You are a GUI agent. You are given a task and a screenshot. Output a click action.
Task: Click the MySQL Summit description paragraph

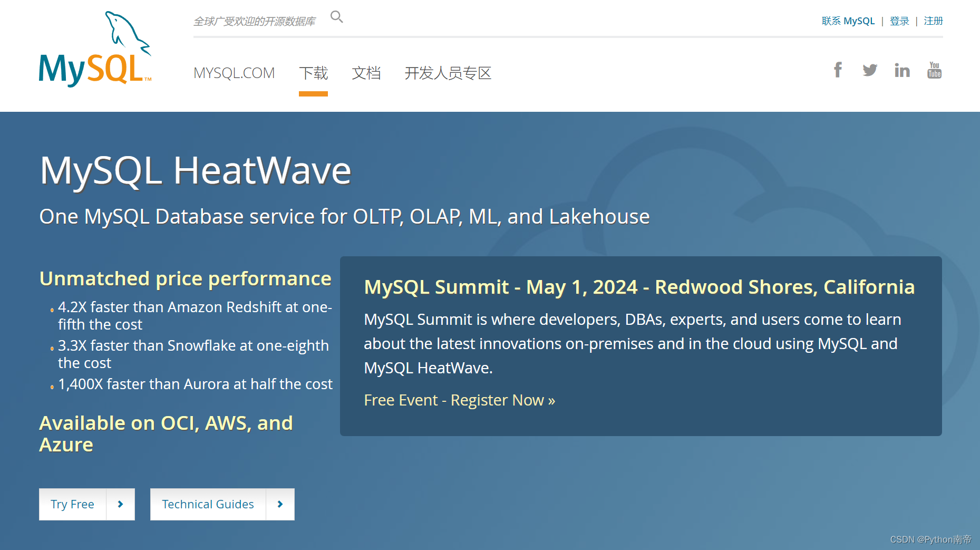pos(633,343)
